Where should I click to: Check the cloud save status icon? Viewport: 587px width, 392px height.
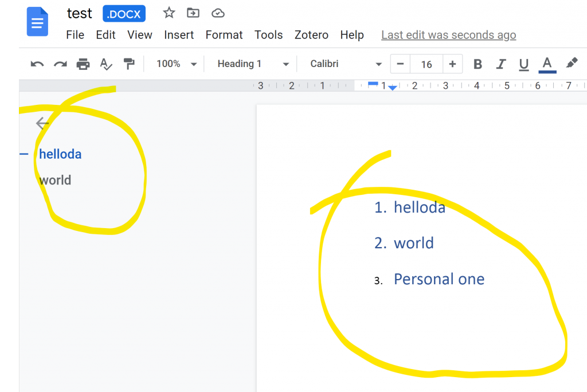pyautogui.click(x=218, y=14)
